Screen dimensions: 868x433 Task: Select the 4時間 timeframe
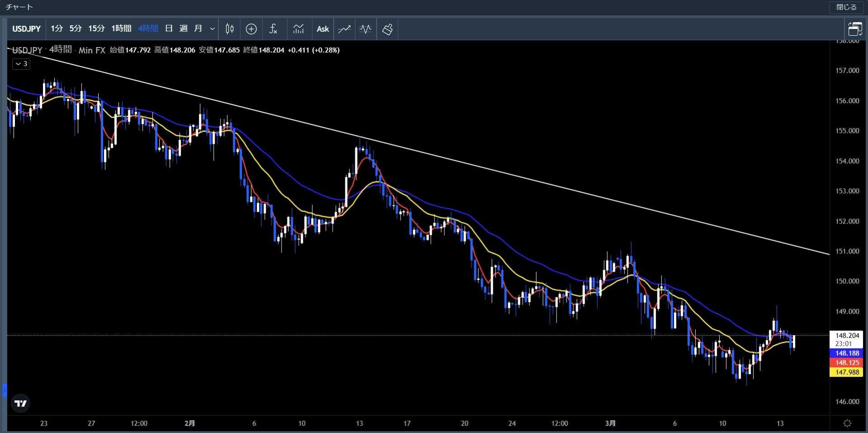(x=148, y=29)
